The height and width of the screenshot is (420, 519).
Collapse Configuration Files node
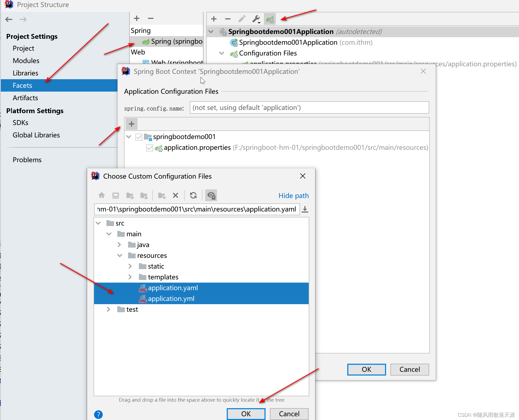coord(222,53)
